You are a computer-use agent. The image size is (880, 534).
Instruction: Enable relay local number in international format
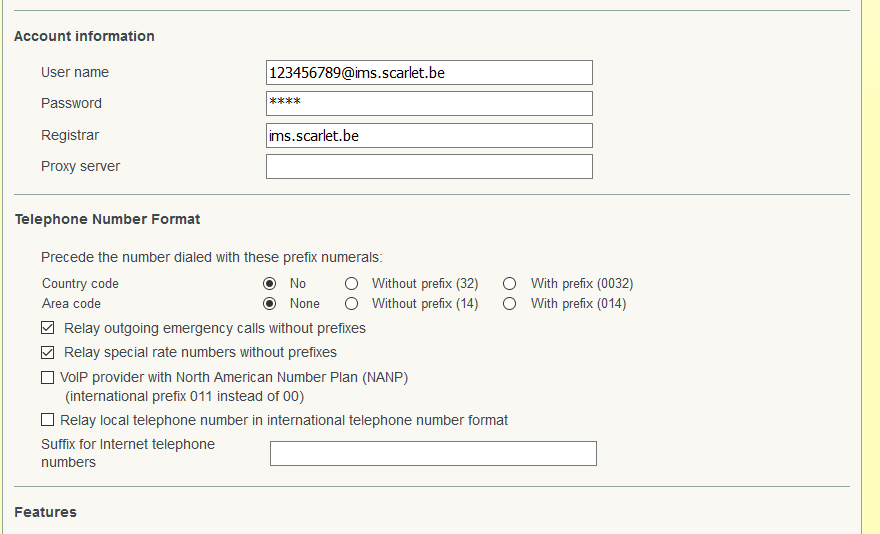tap(48, 420)
